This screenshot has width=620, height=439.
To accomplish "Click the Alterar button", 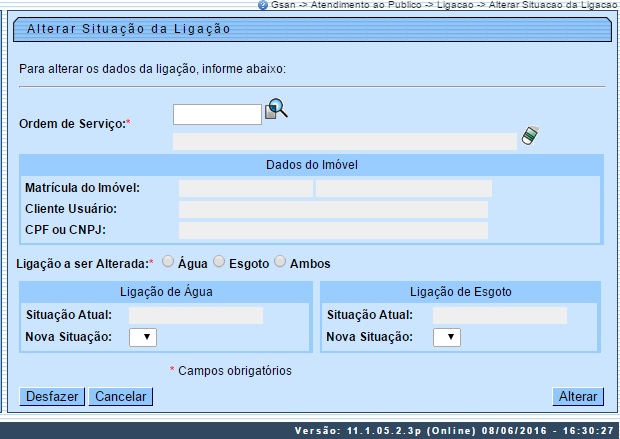I will 578,396.
